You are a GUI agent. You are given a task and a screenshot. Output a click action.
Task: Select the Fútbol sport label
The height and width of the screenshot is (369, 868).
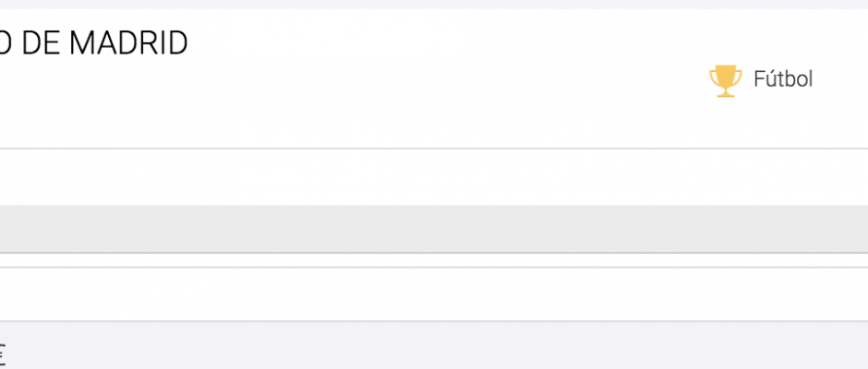[783, 79]
